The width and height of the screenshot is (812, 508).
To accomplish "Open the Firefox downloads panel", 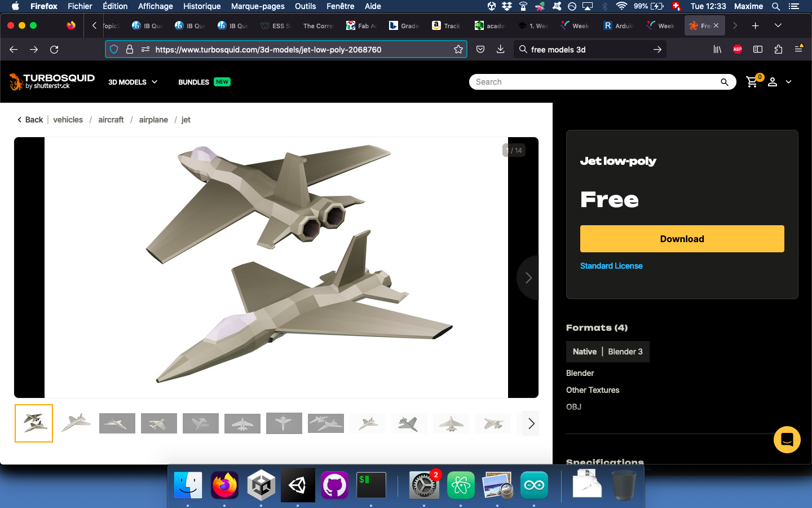I will [x=500, y=49].
